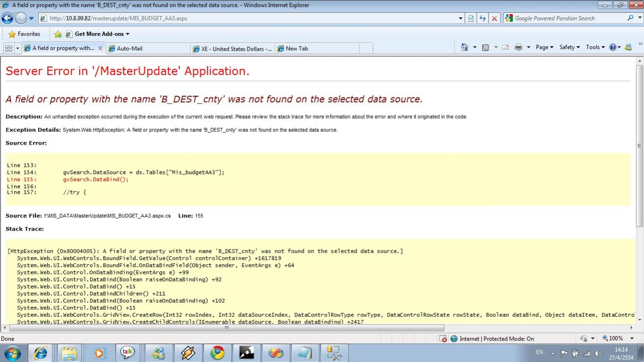The height and width of the screenshot is (362, 644).
Task: Click the status bar privacy/security icon
Action: [x=584, y=338]
